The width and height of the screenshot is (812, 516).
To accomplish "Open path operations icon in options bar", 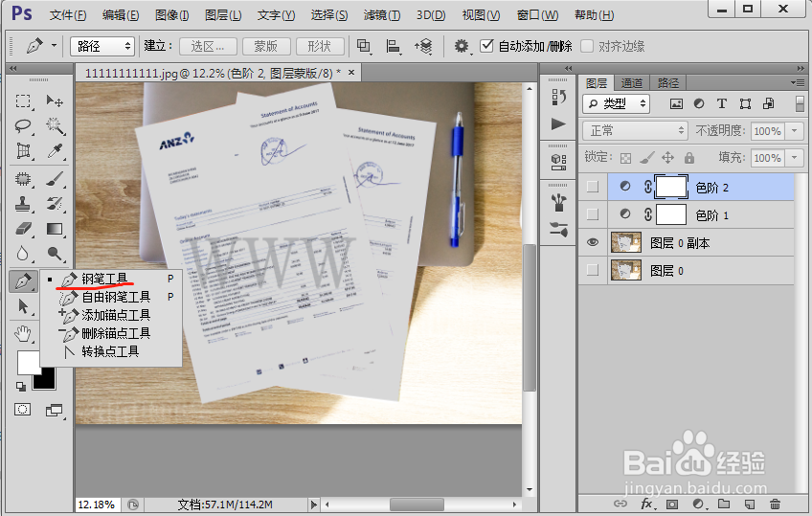I will (x=364, y=46).
